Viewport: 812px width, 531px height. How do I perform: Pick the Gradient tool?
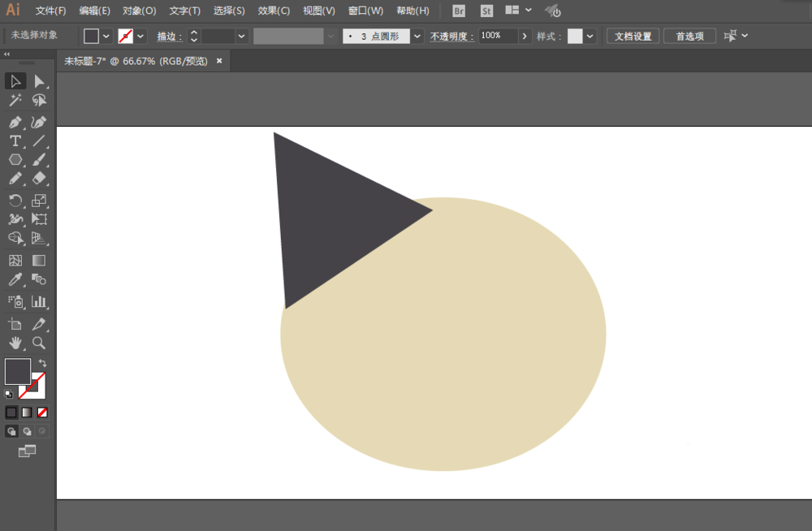[39, 260]
